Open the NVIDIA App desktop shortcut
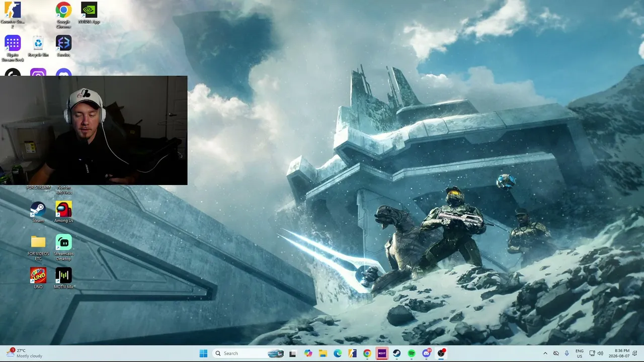The width and height of the screenshot is (644, 362). (x=89, y=13)
